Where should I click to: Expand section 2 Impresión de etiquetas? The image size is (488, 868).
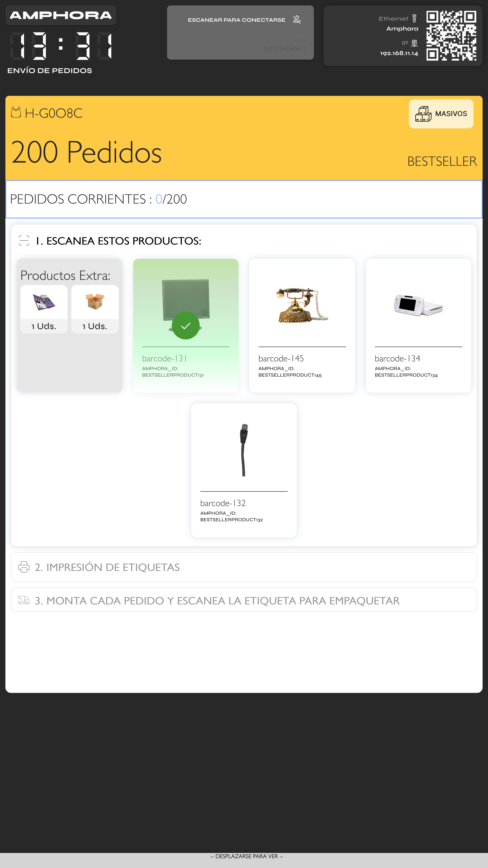click(x=244, y=567)
